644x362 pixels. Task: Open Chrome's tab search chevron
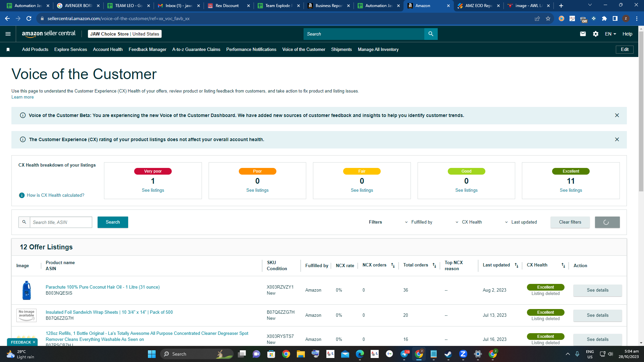pyautogui.click(x=590, y=5)
